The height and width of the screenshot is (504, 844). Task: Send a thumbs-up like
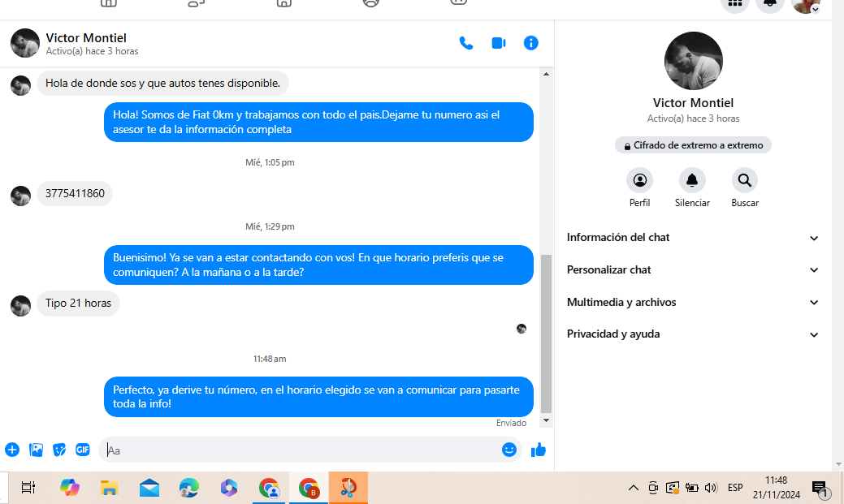click(x=539, y=450)
